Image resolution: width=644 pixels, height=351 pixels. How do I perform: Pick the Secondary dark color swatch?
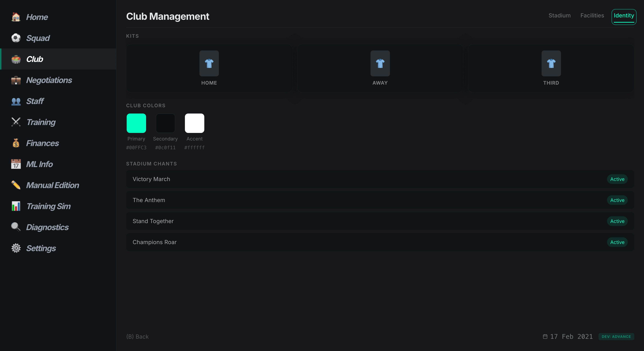(165, 123)
